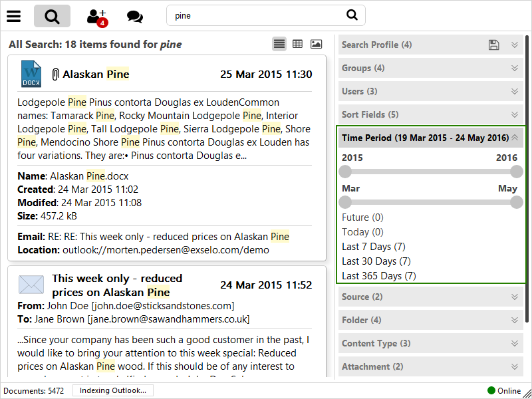The image size is (532, 399).
Task: Click the 2016 year slider handle
Action: 516,172
